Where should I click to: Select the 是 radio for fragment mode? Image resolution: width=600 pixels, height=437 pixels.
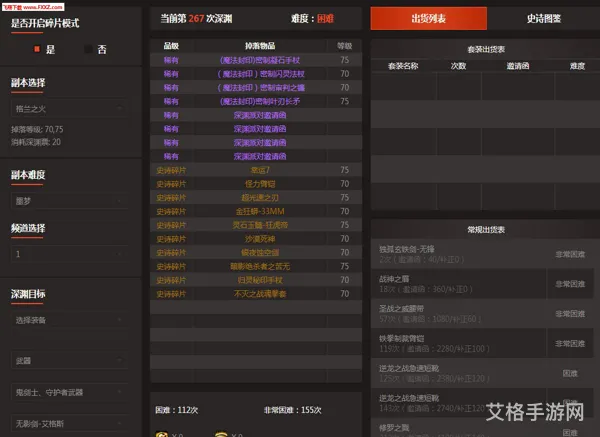37,49
